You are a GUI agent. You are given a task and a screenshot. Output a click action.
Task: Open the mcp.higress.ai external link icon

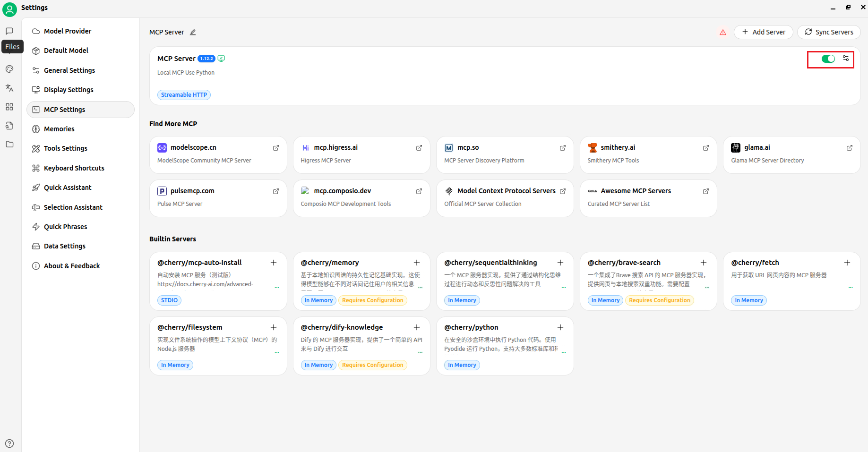tap(419, 148)
